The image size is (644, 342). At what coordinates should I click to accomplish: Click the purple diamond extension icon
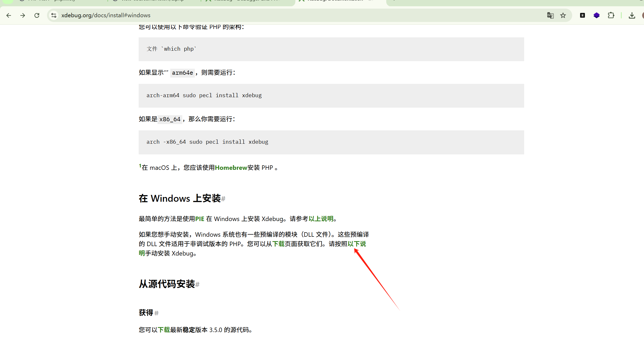tap(596, 15)
